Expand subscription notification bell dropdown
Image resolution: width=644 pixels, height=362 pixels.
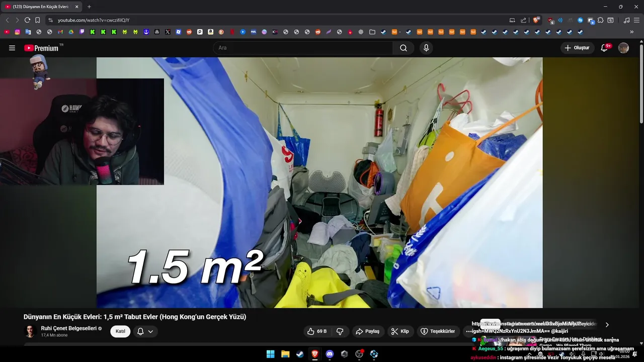click(145, 331)
